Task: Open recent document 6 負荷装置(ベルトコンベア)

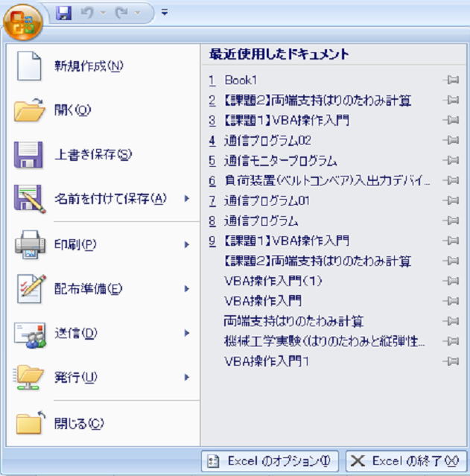Action: pyautogui.click(x=334, y=180)
